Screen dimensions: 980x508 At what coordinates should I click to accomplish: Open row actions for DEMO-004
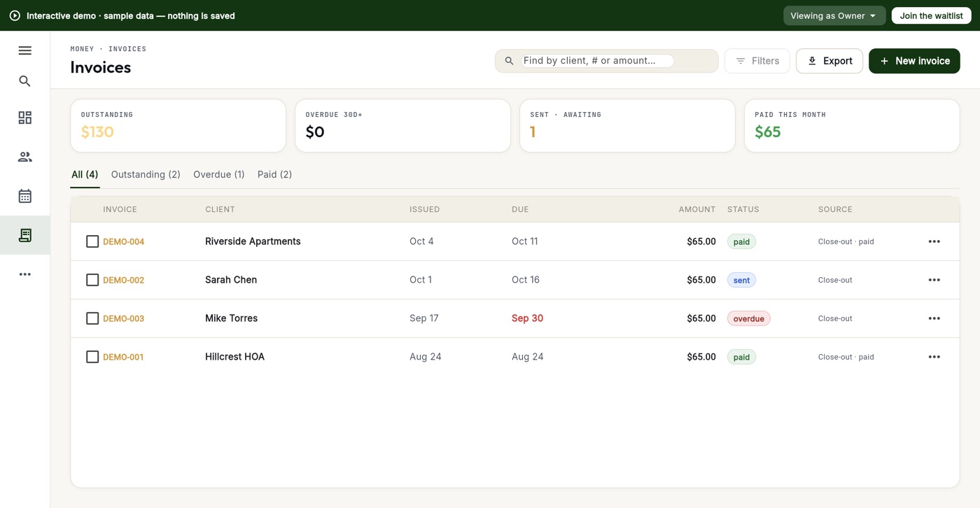pyautogui.click(x=934, y=241)
